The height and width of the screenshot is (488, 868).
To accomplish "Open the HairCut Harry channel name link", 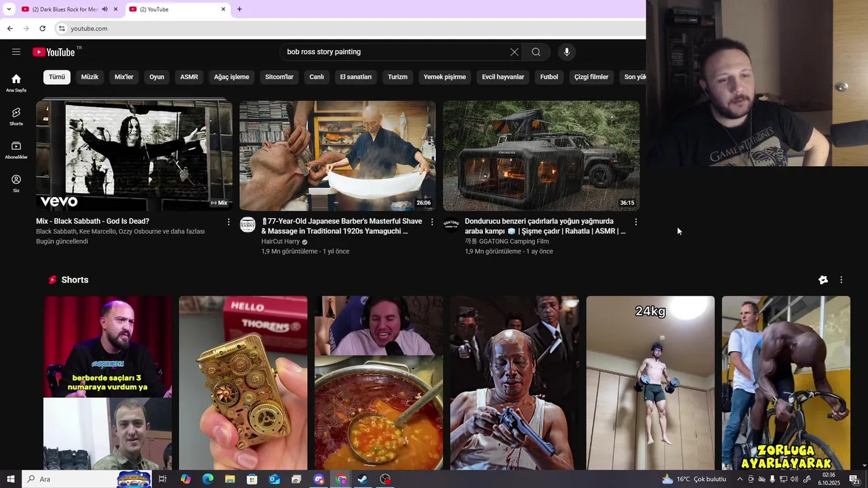I will (x=281, y=241).
